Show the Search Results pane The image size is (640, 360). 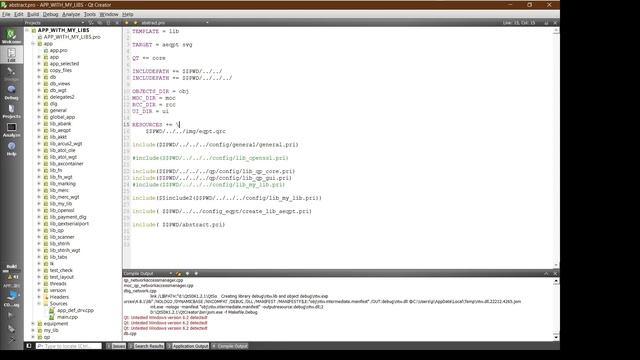click(x=146, y=346)
